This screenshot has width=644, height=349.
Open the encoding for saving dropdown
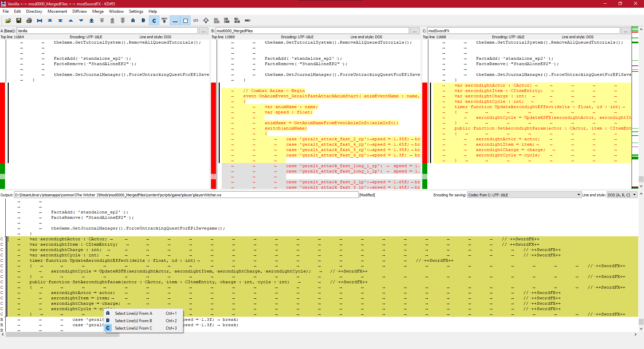[x=524, y=195]
